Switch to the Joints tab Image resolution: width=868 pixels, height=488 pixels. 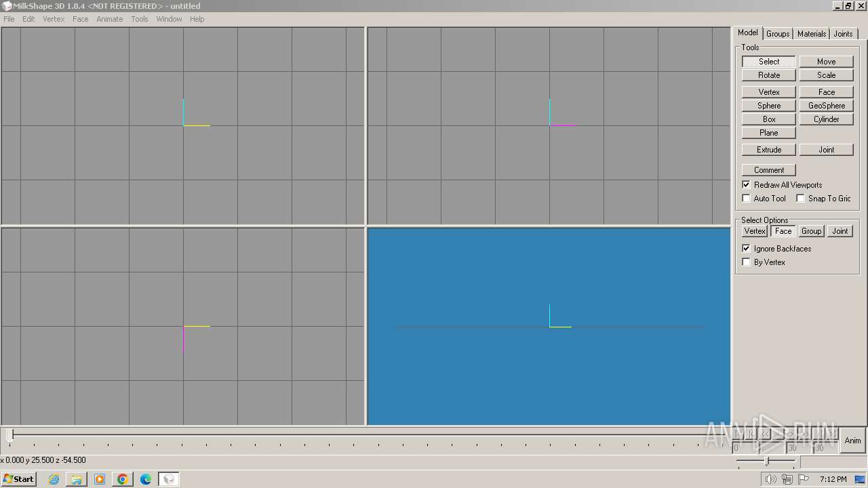(843, 34)
